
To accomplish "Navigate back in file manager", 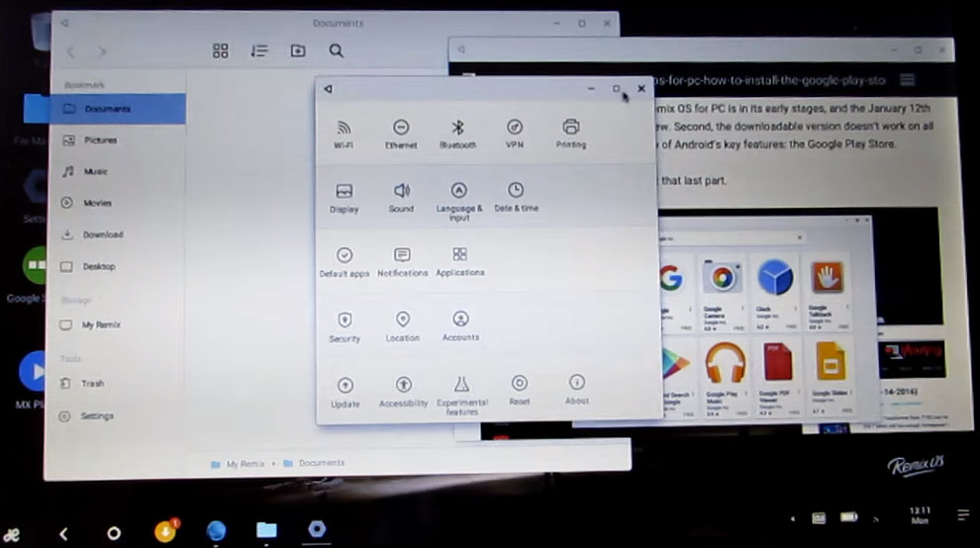I will [x=70, y=51].
